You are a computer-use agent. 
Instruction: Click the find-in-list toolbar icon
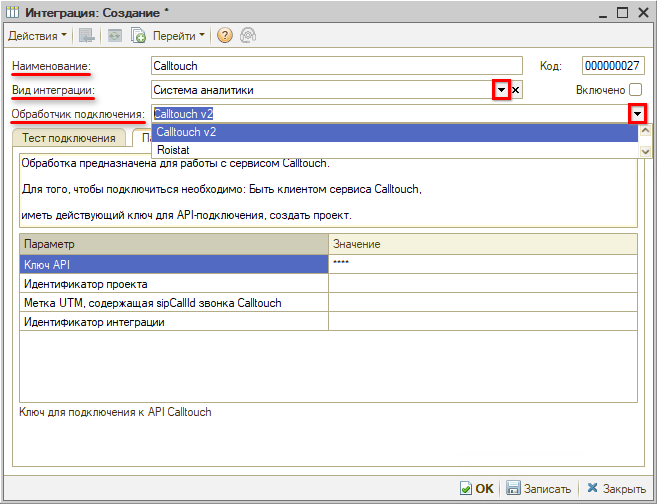pyautogui.click(x=87, y=36)
